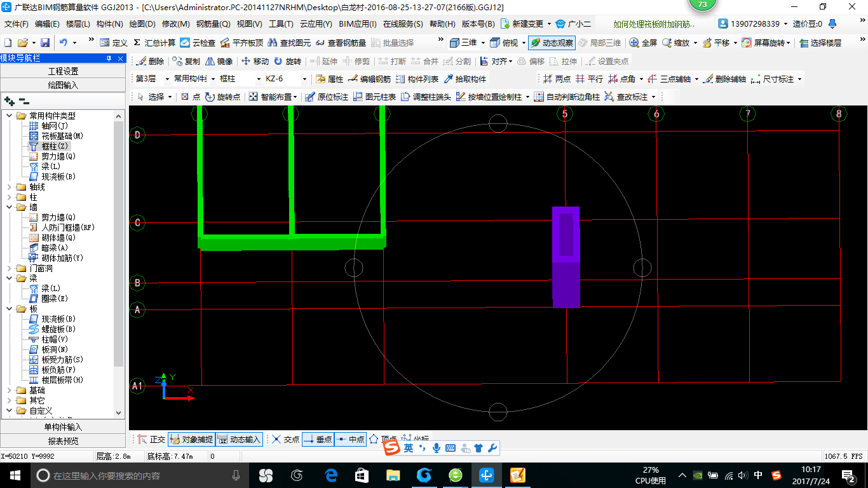Screen dimensions: 868x488
Task: Click the 单构件输入 panel button
Action: coord(63,427)
